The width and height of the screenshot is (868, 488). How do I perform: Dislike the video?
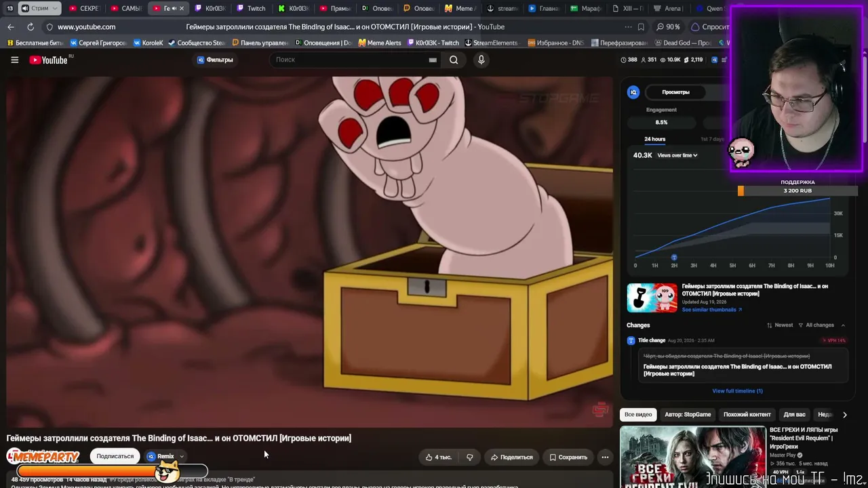tap(469, 457)
